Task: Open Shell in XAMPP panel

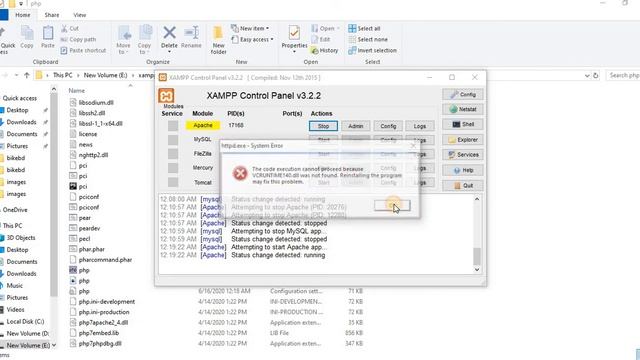Action: 463,124
